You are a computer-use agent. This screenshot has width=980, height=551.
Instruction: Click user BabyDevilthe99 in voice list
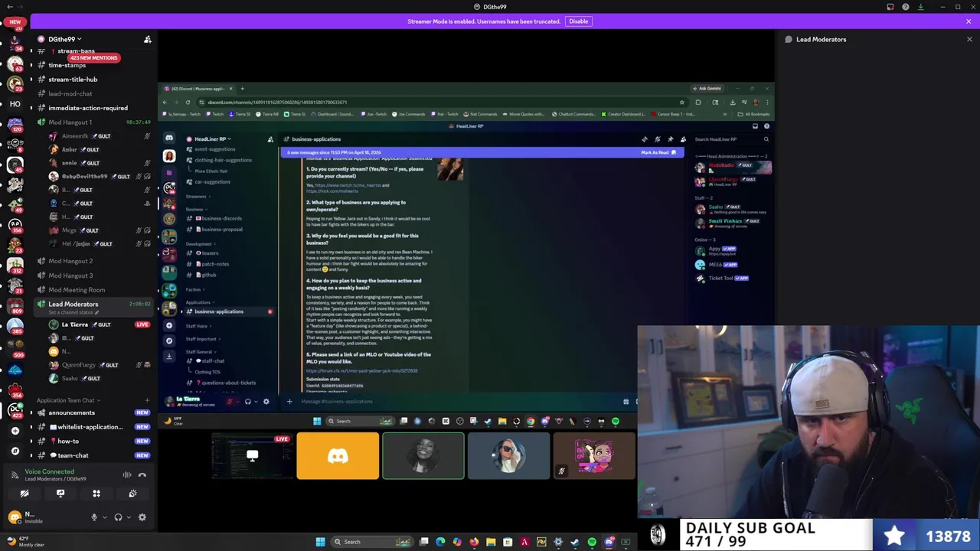click(x=85, y=177)
